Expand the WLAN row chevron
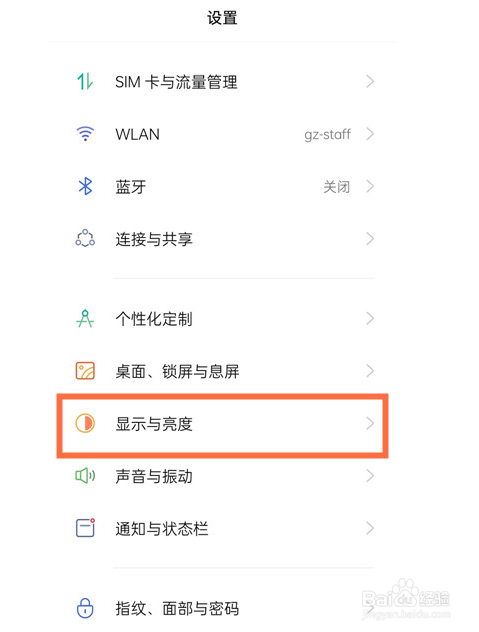The width and height of the screenshot is (479, 632). [370, 134]
